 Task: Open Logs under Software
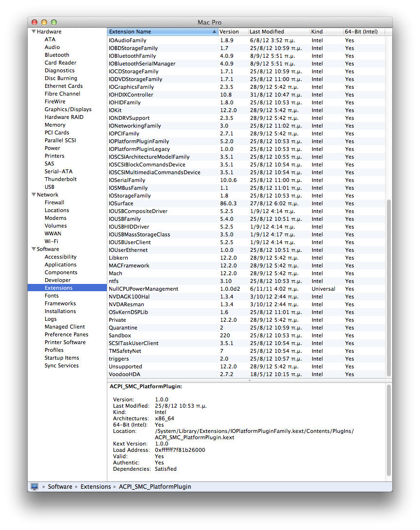[x=50, y=319]
